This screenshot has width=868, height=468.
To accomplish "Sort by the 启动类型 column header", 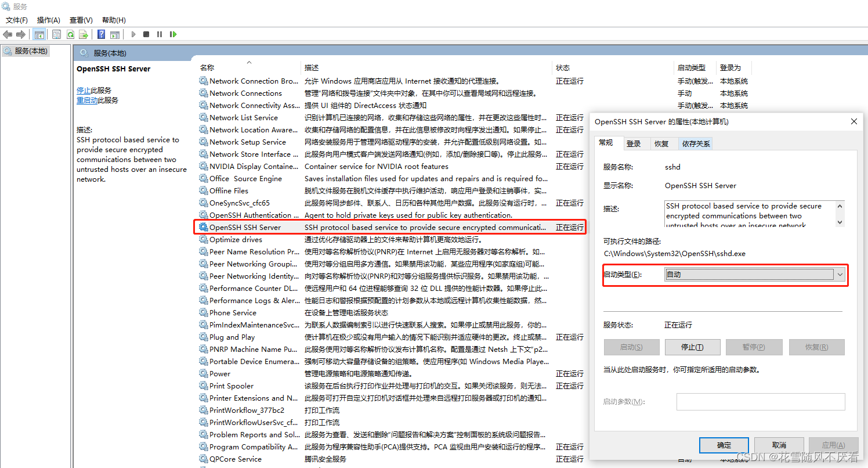I will tap(692, 67).
